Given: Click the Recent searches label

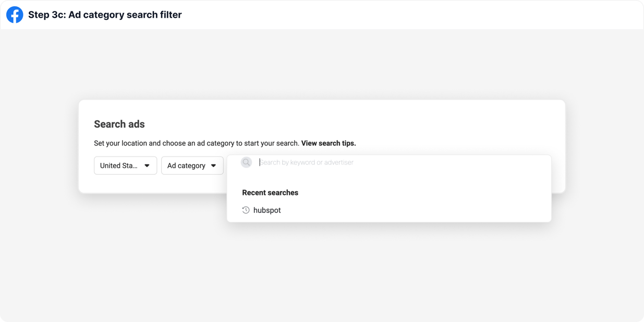Looking at the screenshot, I should click(270, 193).
